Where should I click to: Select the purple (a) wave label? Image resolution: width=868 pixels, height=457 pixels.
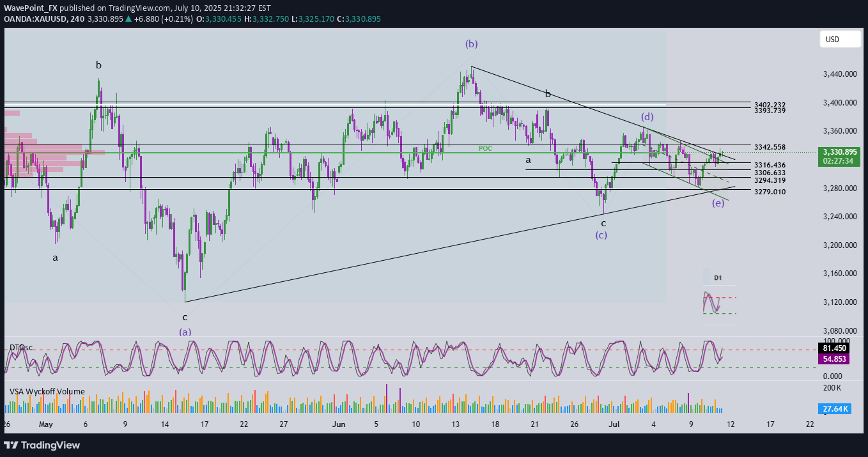click(x=185, y=332)
